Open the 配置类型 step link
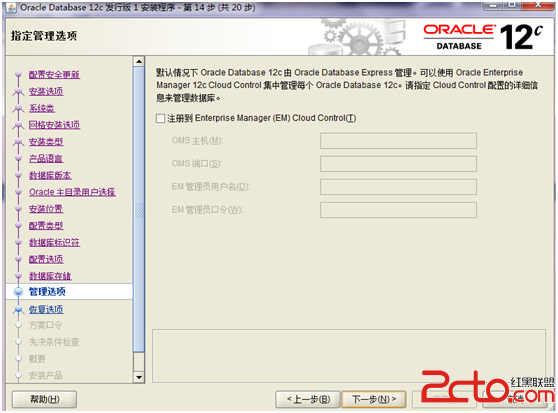558x413 pixels. point(46,226)
